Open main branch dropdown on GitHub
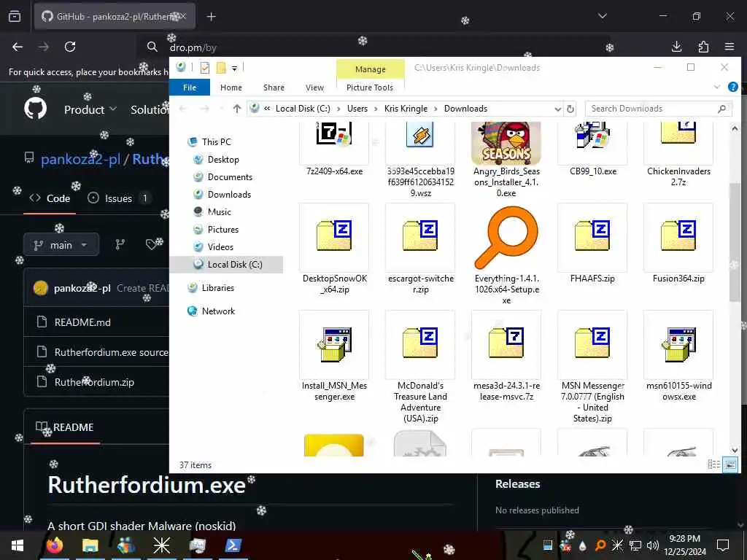 click(61, 245)
